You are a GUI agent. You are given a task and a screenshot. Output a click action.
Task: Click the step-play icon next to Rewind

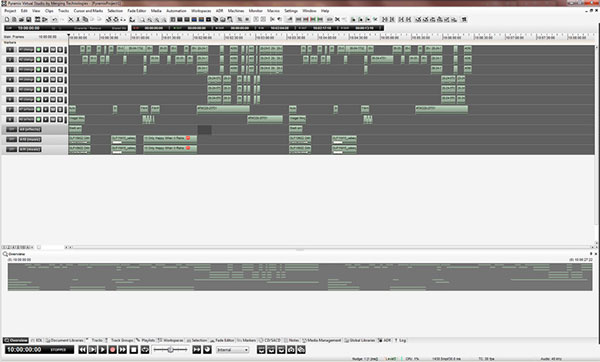[x=93, y=349]
